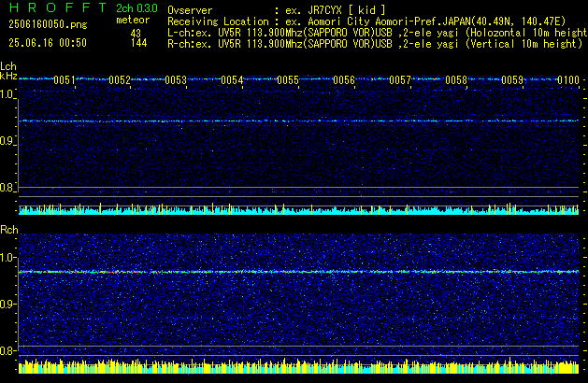This screenshot has height=383, width=588.
Task: Click the Lch 1.0 kHz axis label
Action: 7,94
